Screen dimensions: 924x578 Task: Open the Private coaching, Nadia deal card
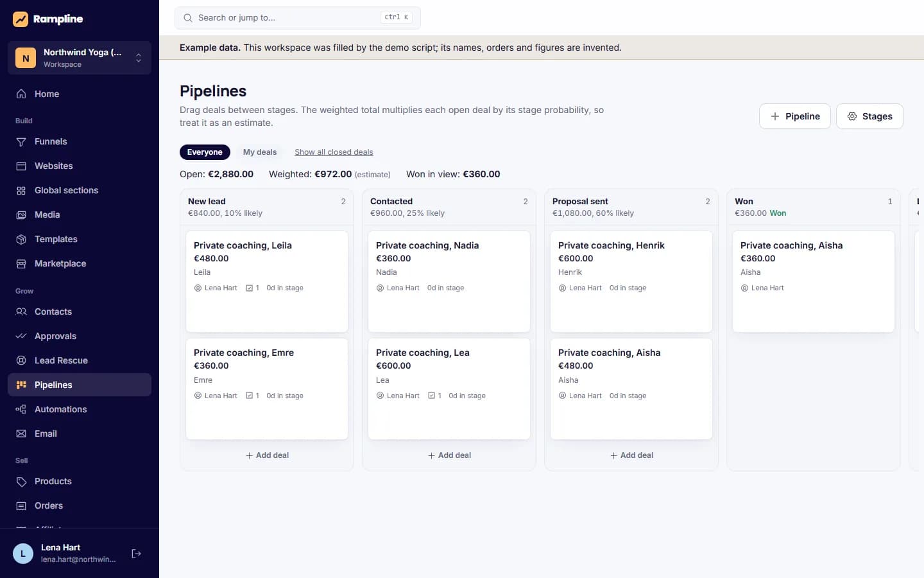click(x=449, y=281)
